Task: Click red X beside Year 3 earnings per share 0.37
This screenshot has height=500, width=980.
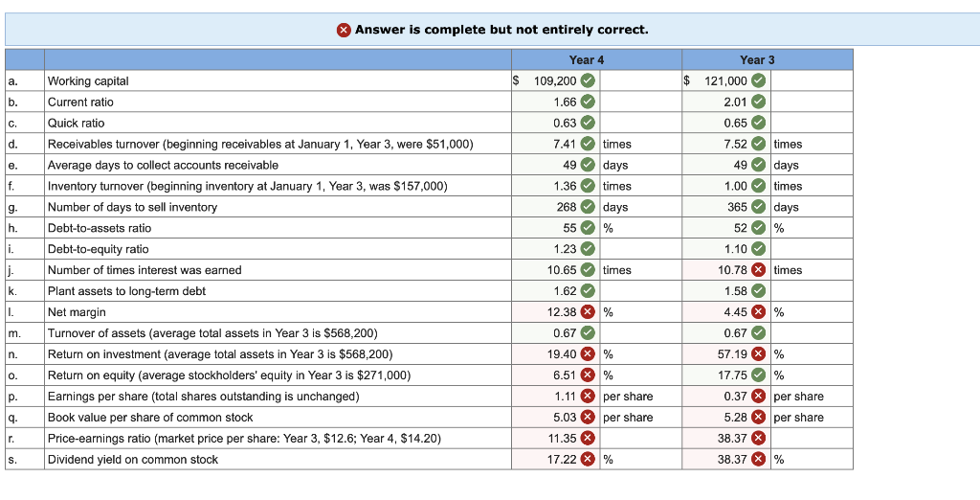Action: click(x=758, y=397)
